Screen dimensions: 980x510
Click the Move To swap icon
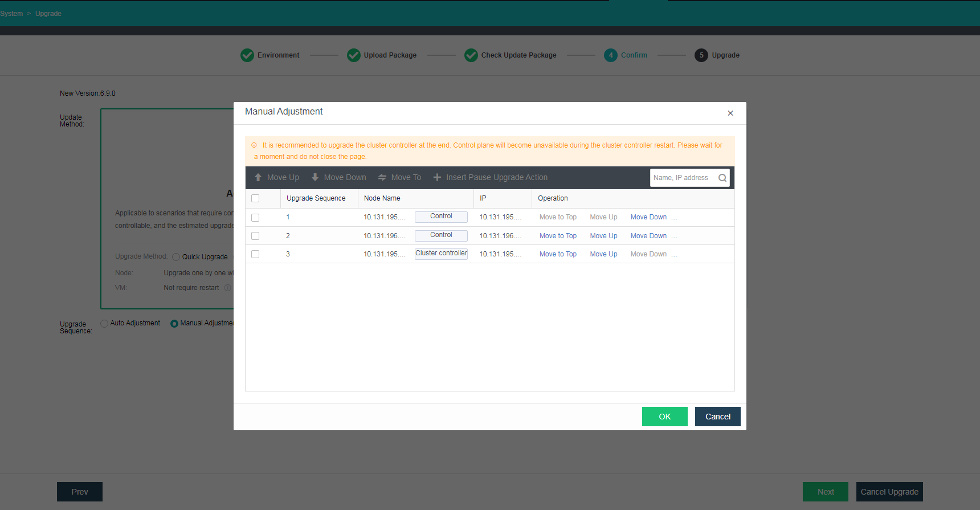coord(382,178)
